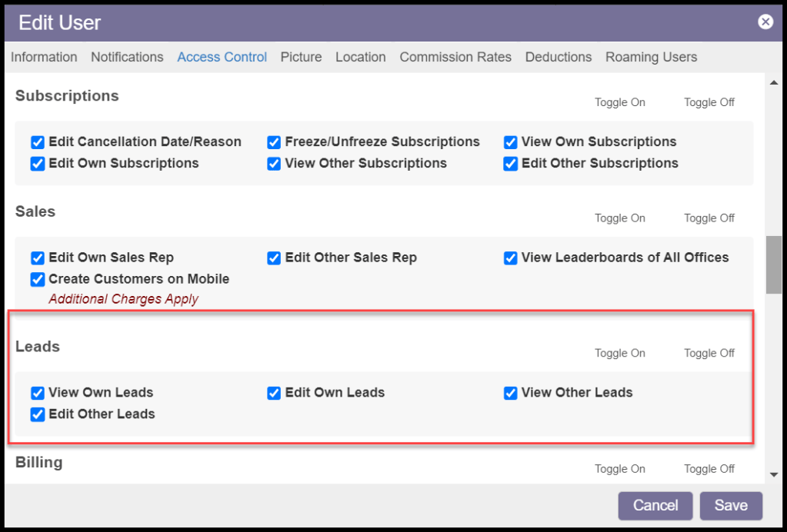This screenshot has width=787, height=532.
Task: Go to the Commission Rates tab
Action: [455, 57]
